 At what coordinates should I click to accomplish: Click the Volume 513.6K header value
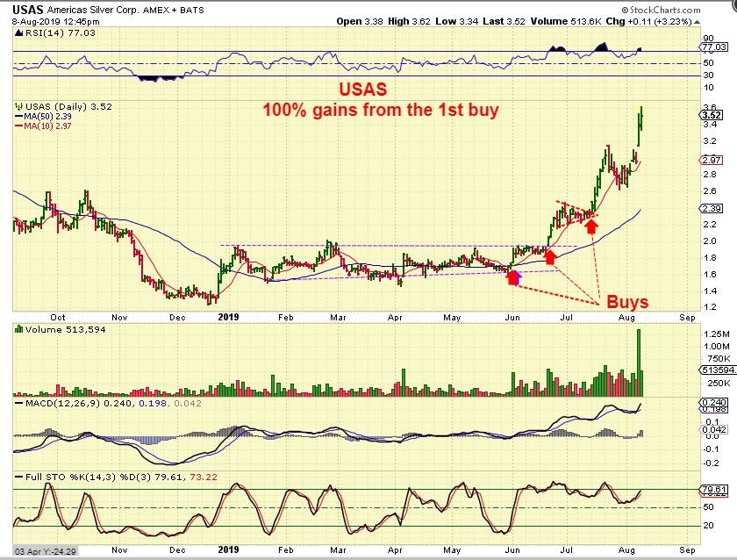(x=567, y=21)
